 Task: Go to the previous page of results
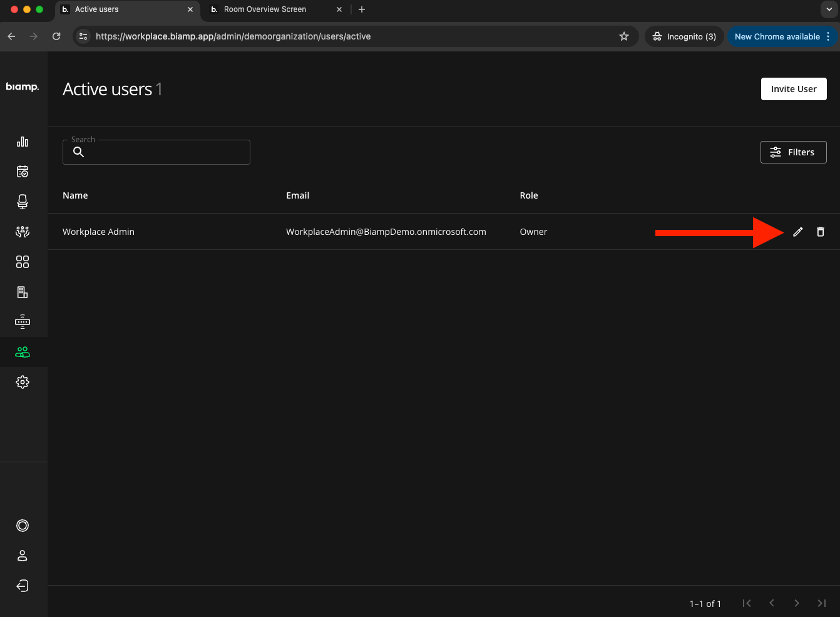tap(772, 603)
